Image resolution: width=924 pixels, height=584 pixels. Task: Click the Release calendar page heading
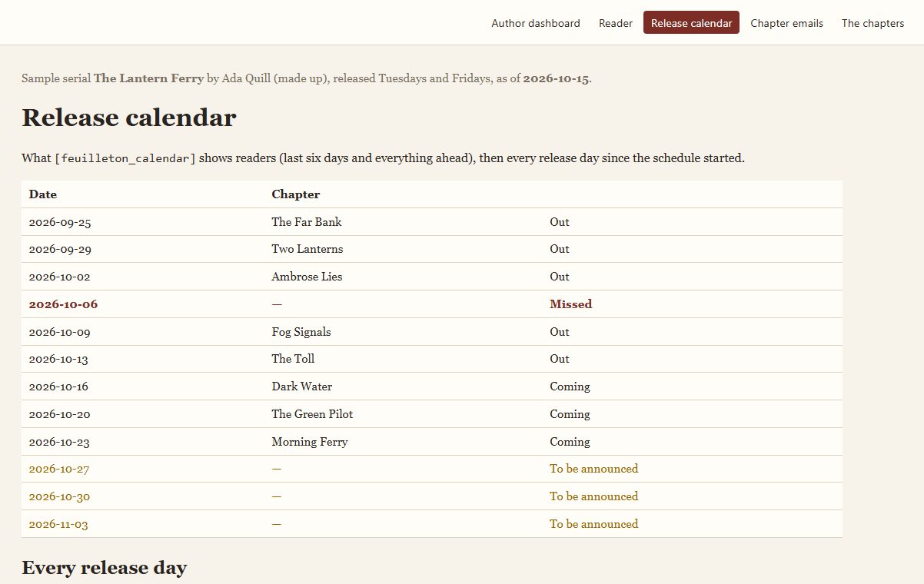(x=129, y=118)
